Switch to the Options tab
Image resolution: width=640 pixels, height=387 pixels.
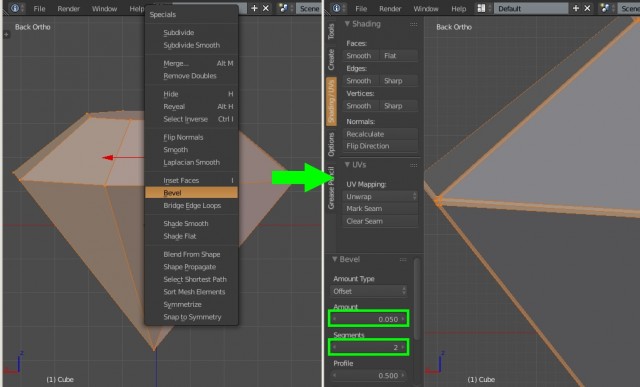pos(331,144)
